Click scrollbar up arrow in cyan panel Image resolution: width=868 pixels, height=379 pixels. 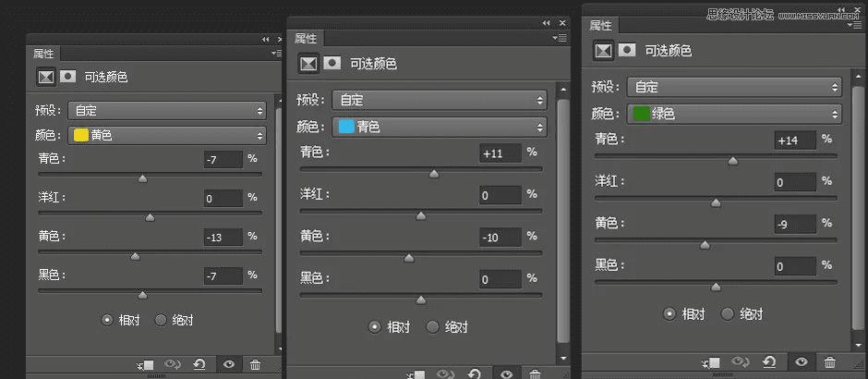pos(563,90)
